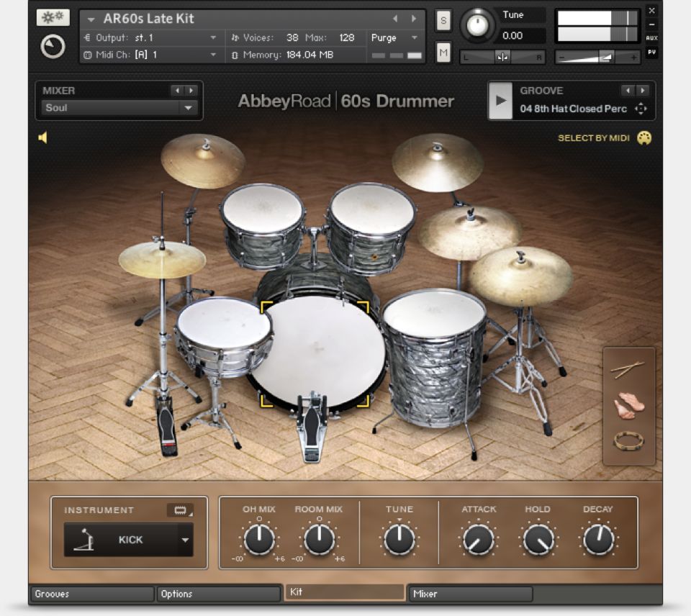Select the drumsticks percussion icon

click(627, 370)
